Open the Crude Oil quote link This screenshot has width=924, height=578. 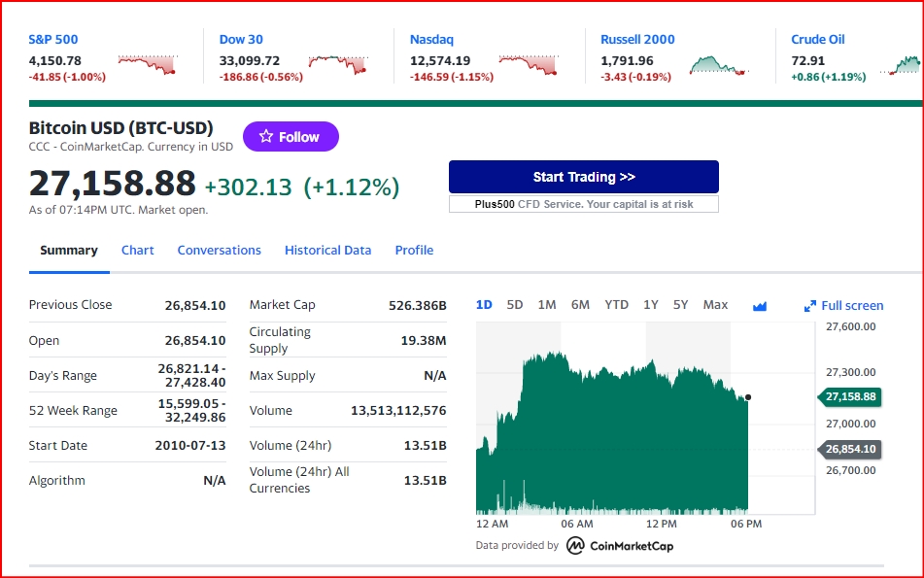817,40
